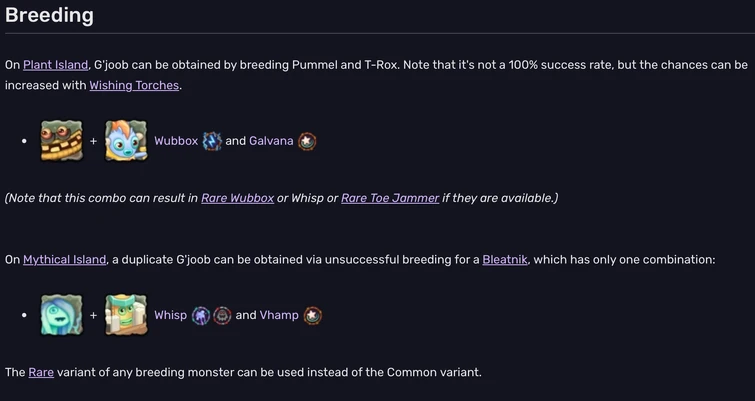This screenshot has height=401, width=755.
Task: Click the purple element icon after Whisp
Action: 201,315
